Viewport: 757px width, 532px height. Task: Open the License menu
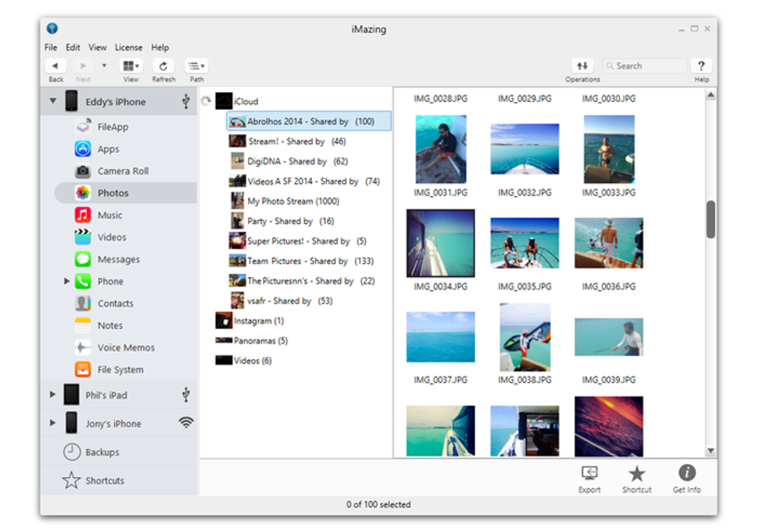[128, 47]
